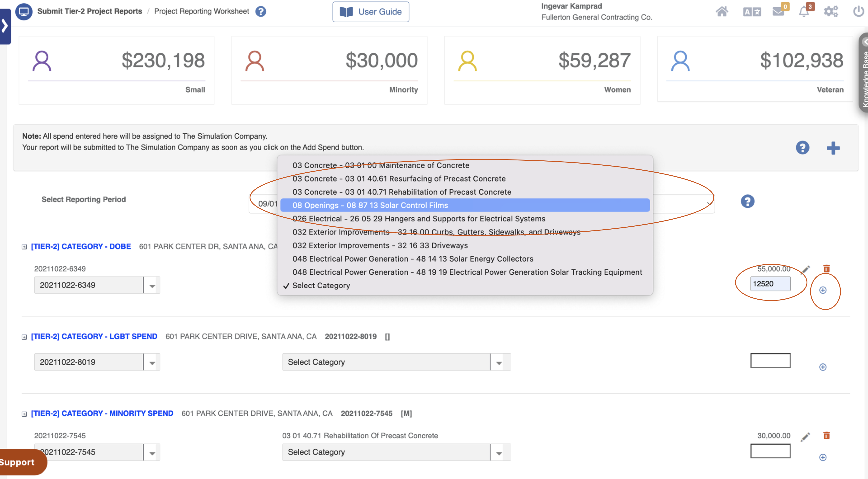Choose 48 14 13 Solar Energy Collectors

pyautogui.click(x=465, y=259)
